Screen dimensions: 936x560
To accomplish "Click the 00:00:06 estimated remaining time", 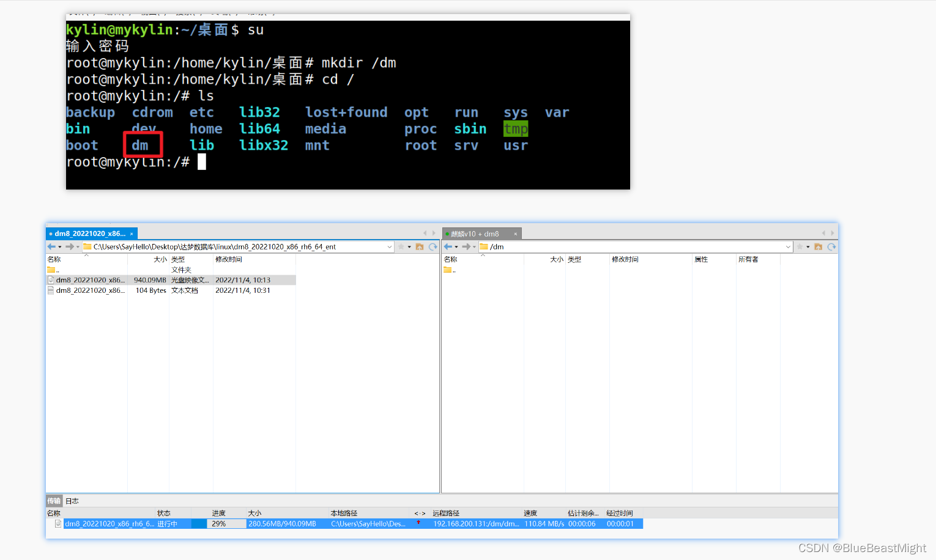I will coord(582,524).
